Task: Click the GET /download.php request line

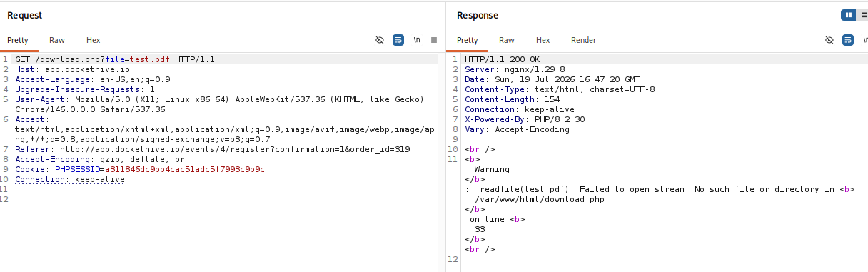Action: point(115,59)
